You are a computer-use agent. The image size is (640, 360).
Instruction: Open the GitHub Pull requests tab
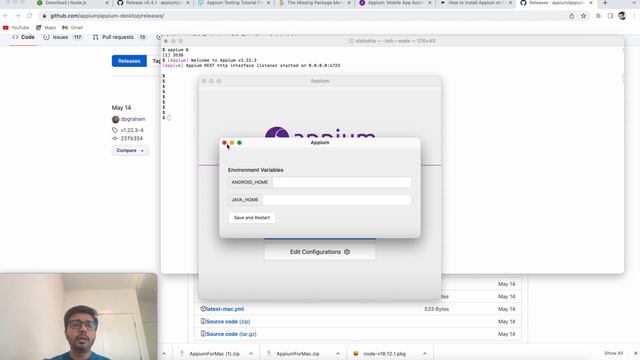pos(119,37)
